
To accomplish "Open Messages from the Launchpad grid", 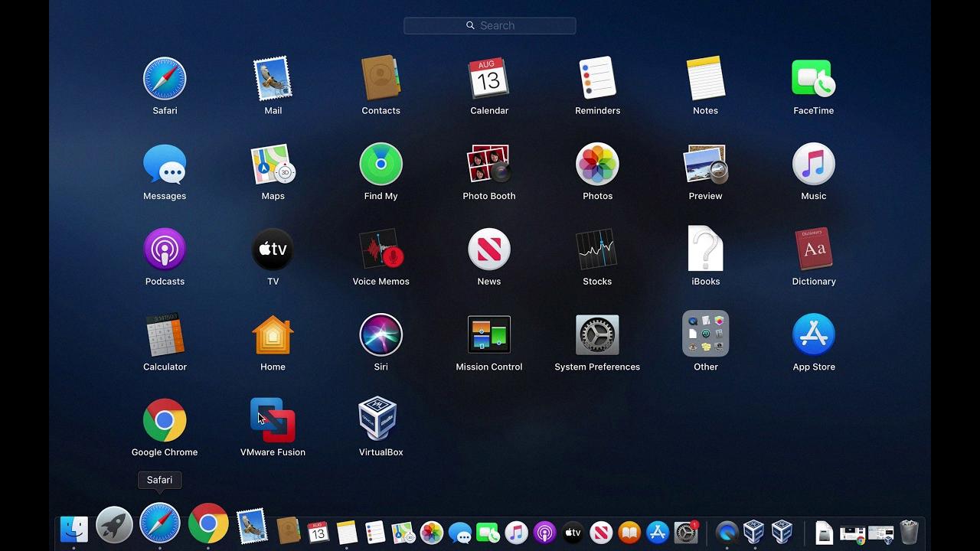I will point(165,164).
